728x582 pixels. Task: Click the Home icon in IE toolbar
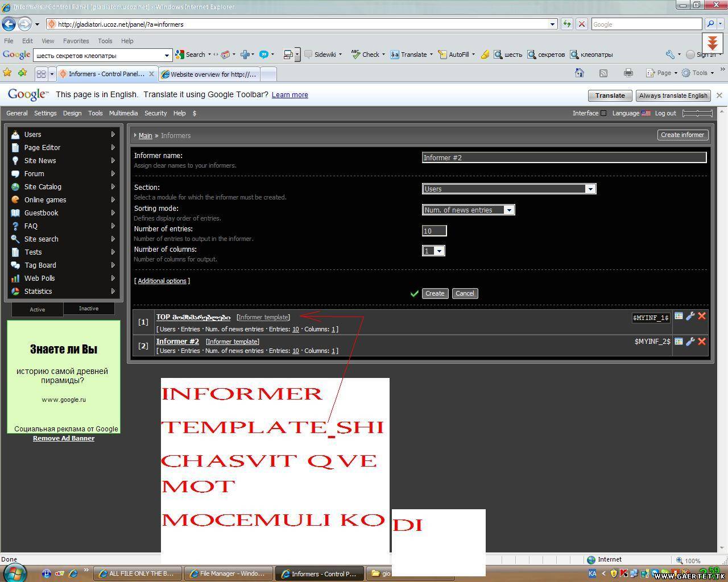(x=579, y=73)
